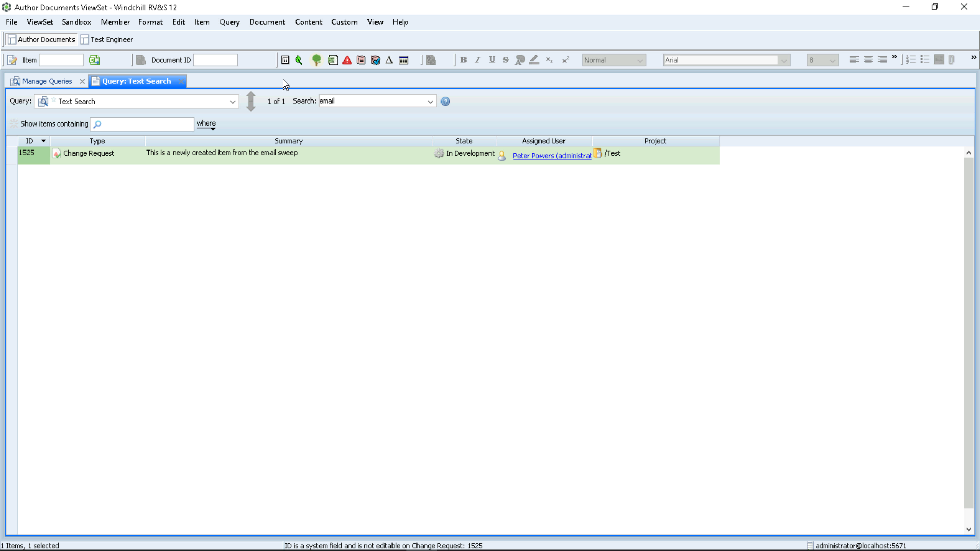Image resolution: width=980 pixels, height=551 pixels.
Task: Click the up-down navigation arrows by 1 of 1
Action: [x=251, y=101]
